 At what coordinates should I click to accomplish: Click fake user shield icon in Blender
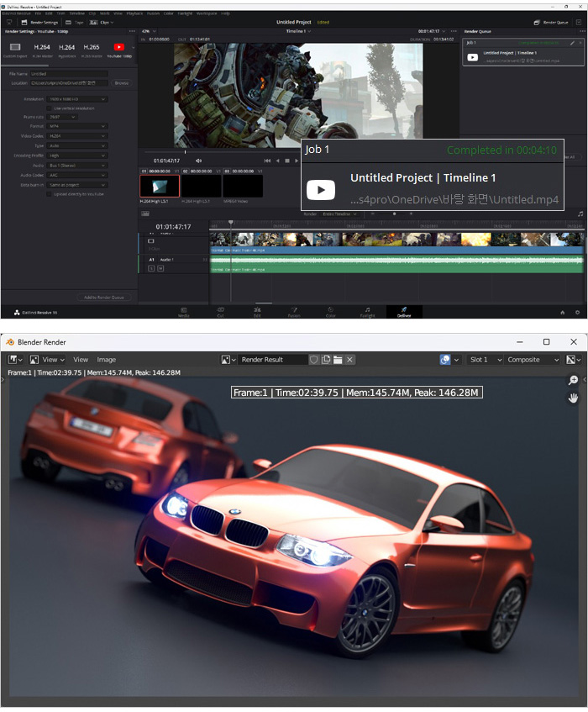point(313,360)
